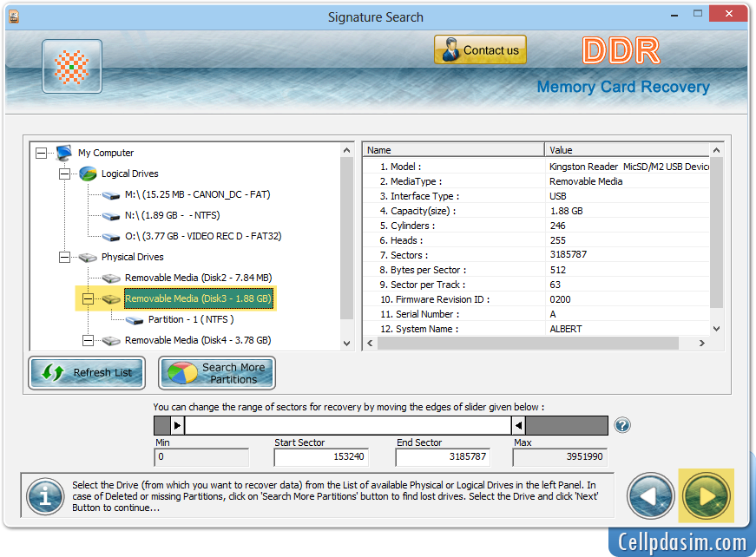Minimize the Signature Search window
The width and height of the screenshot is (756, 557).
[674, 16]
